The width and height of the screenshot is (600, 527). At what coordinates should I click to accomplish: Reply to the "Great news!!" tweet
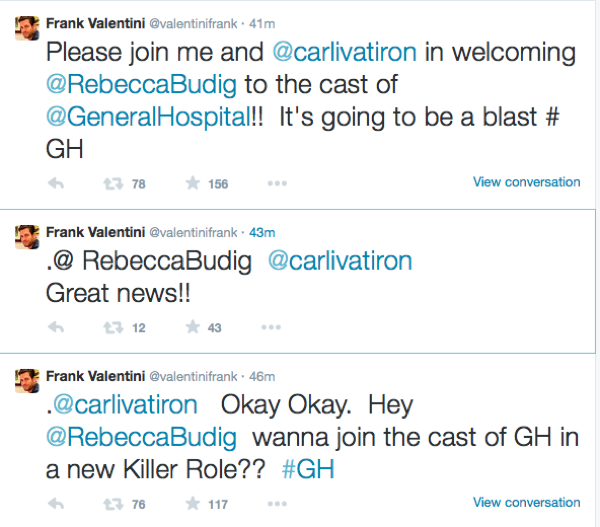click(57, 327)
